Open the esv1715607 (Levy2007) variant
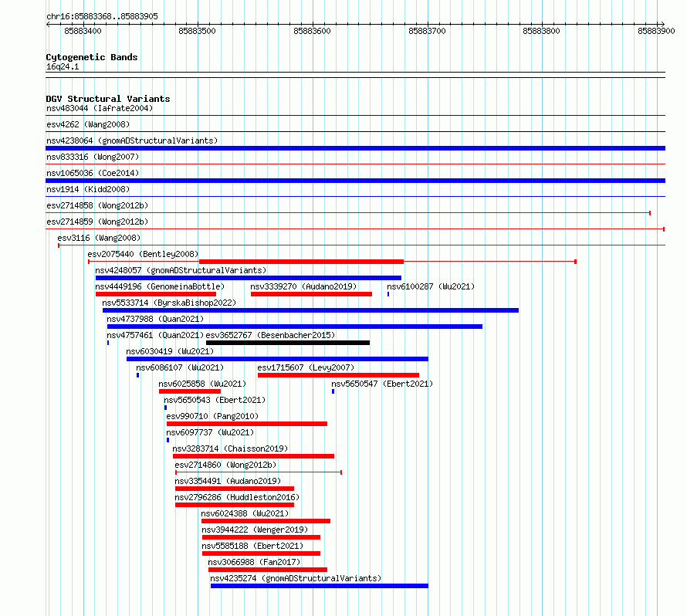The image size is (687, 616). point(306,367)
